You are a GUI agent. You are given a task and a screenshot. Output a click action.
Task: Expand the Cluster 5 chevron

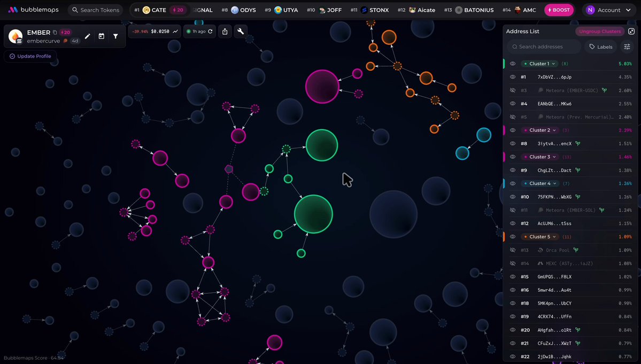click(x=554, y=237)
